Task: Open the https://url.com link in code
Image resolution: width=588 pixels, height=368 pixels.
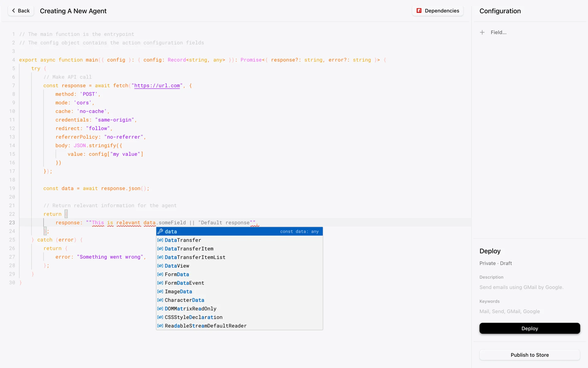Action: click(x=157, y=86)
